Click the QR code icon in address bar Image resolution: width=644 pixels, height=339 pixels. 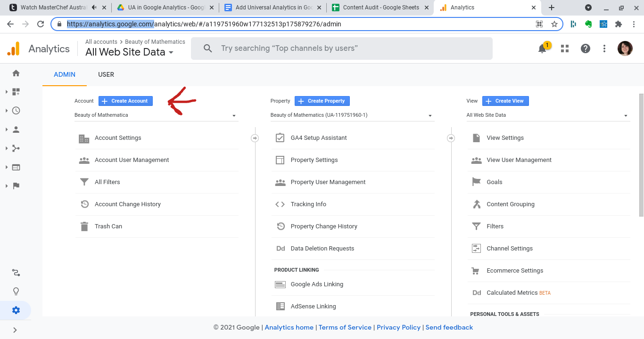point(539,24)
